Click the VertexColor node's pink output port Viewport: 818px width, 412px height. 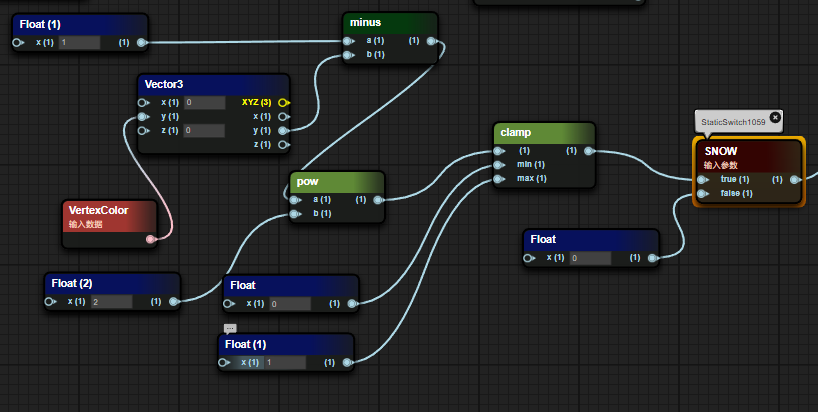tap(151, 239)
